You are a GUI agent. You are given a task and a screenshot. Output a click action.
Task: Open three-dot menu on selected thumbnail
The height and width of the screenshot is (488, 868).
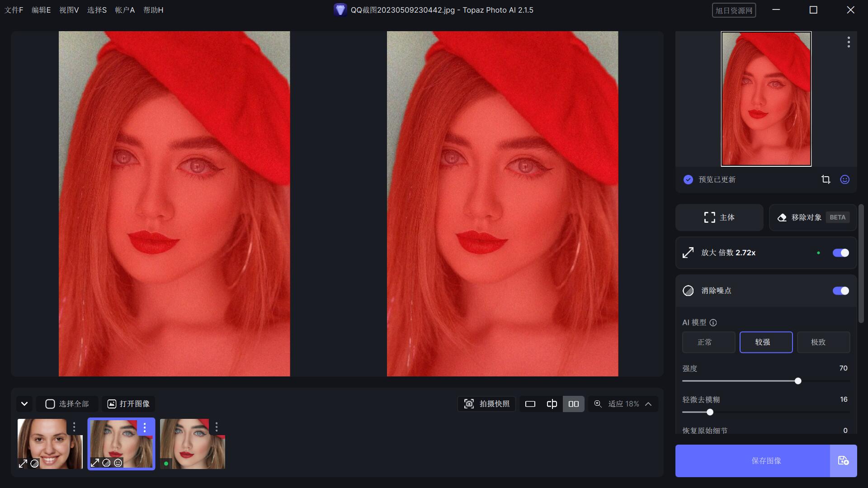(145, 427)
